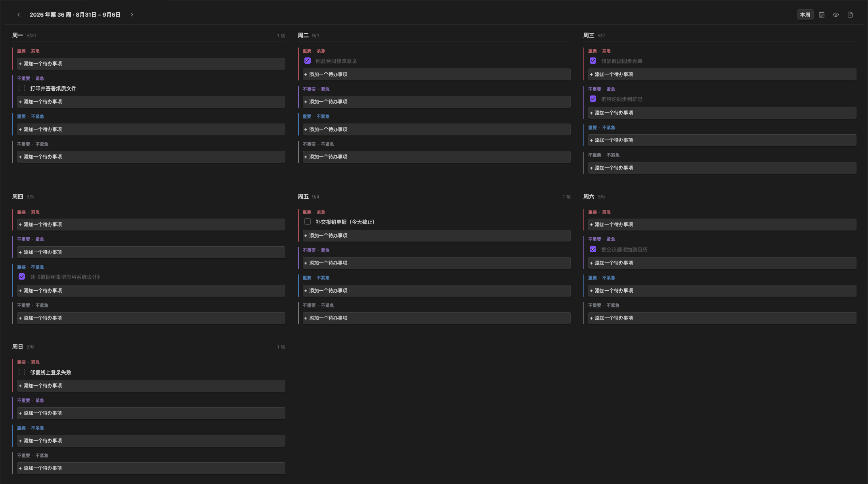Open task text 补交报销单据（今天截止）
Viewport: 868px width, 484px height.
pyautogui.click(x=345, y=222)
